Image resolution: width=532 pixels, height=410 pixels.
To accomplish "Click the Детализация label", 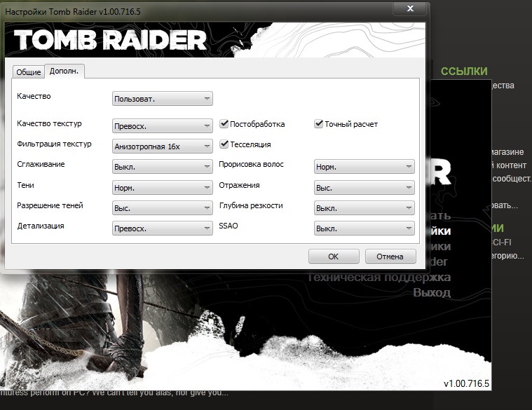I will point(41,226).
